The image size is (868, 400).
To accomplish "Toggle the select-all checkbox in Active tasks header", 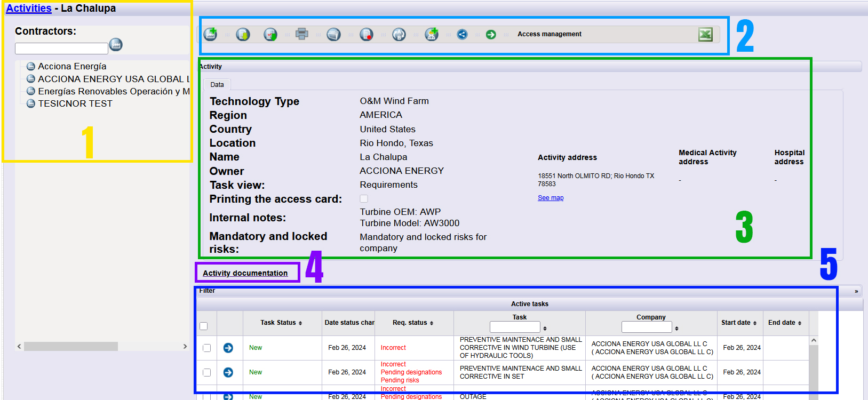I will coord(203,326).
